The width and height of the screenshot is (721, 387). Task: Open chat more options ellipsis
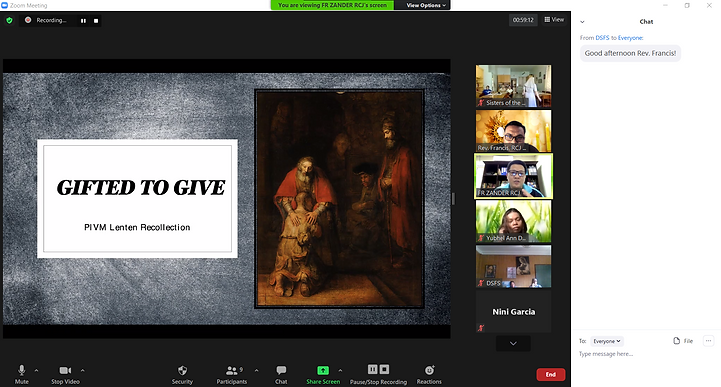click(709, 341)
